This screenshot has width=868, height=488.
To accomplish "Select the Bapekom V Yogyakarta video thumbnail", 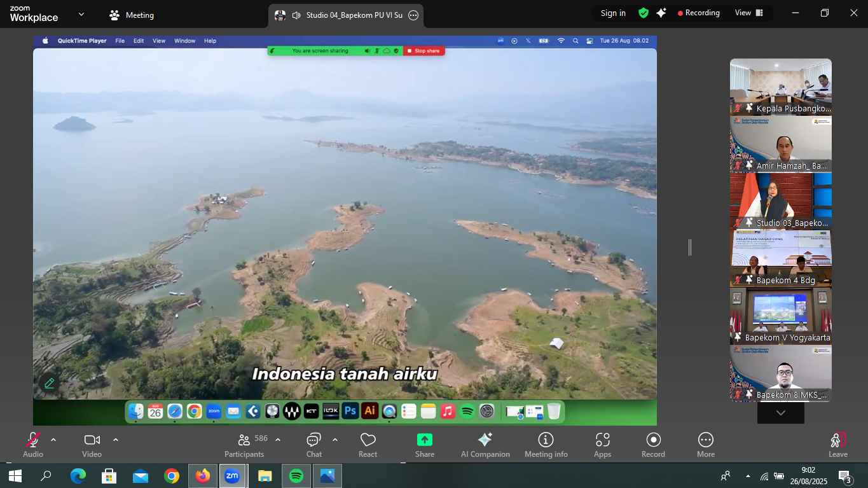I will [781, 316].
